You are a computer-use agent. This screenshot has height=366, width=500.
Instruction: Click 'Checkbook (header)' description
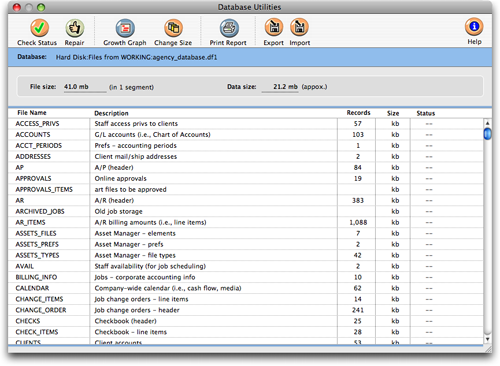125,321
